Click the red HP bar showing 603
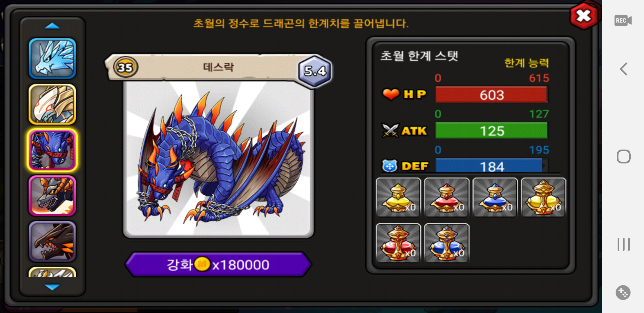The width and height of the screenshot is (644, 313). [x=492, y=95]
